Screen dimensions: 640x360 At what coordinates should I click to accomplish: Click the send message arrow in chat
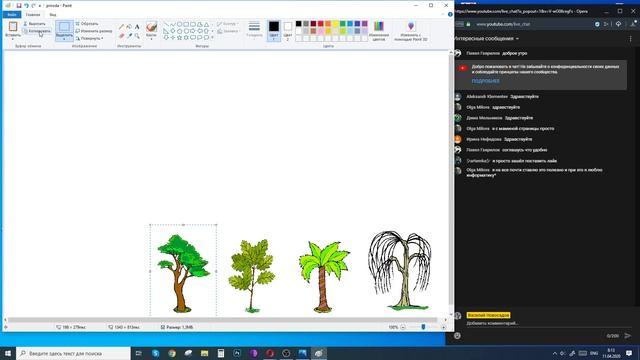(628, 336)
